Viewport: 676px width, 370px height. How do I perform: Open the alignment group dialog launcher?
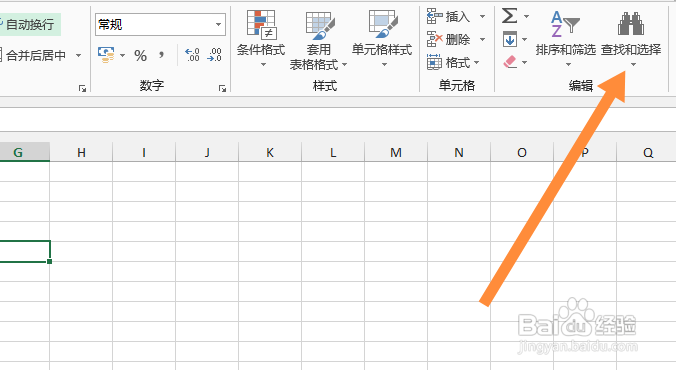tap(82, 88)
